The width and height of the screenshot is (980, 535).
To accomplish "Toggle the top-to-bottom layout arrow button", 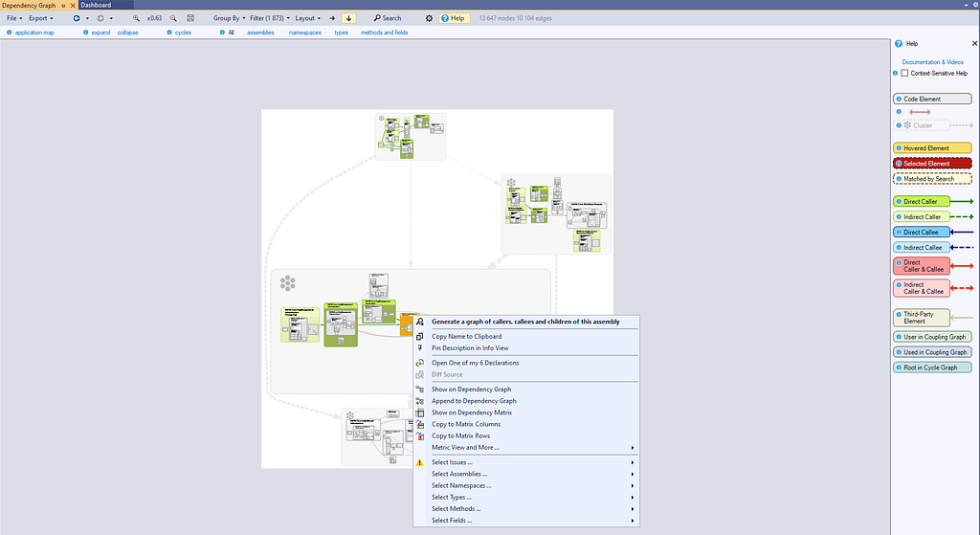I will coord(348,18).
